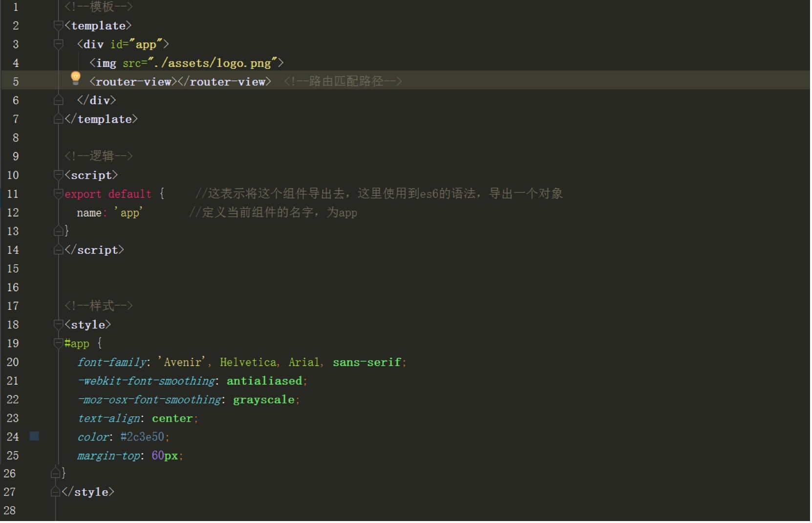Click the 'text-align' property name
This screenshot has width=812, height=523.
tap(109, 418)
